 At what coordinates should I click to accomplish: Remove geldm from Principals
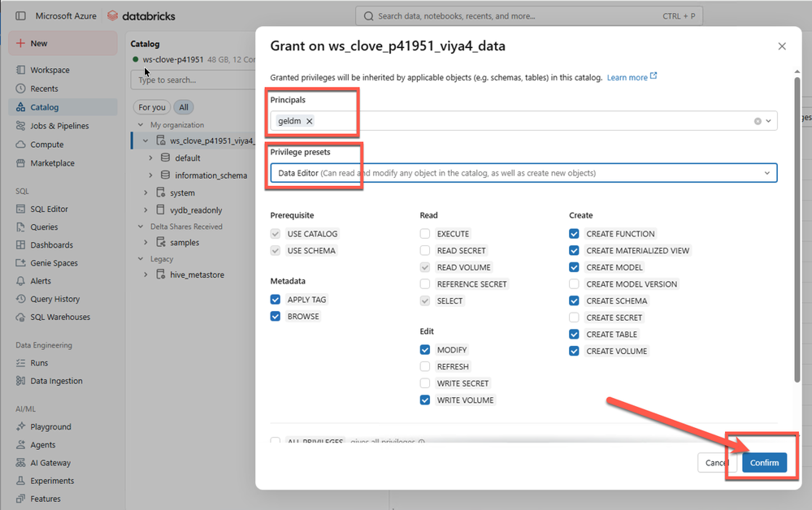309,121
